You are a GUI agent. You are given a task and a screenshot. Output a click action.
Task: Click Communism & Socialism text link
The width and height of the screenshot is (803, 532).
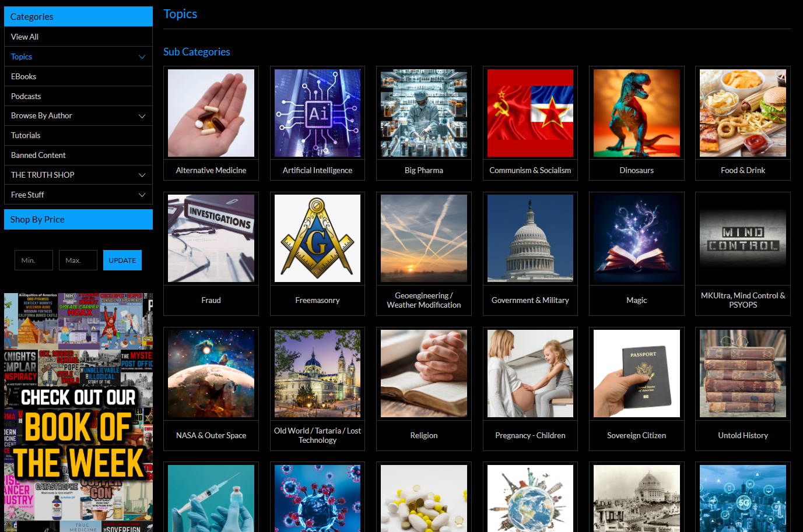point(530,170)
